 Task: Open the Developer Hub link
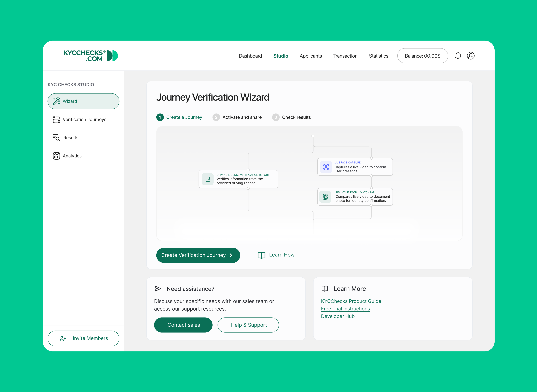pyautogui.click(x=338, y=316)
